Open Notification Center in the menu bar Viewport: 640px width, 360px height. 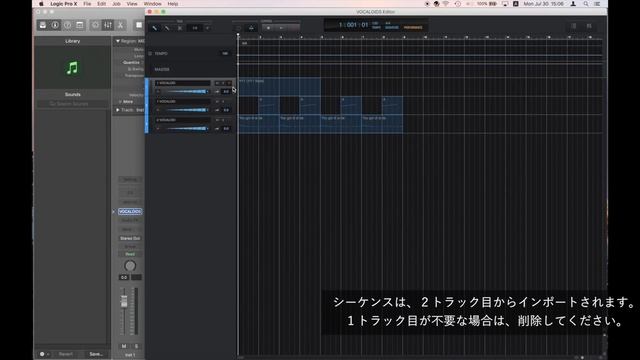597,4
